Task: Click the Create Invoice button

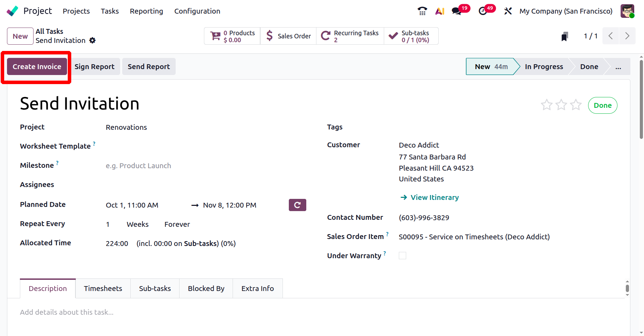Action: pyautogui.click(x=37, y=67)
